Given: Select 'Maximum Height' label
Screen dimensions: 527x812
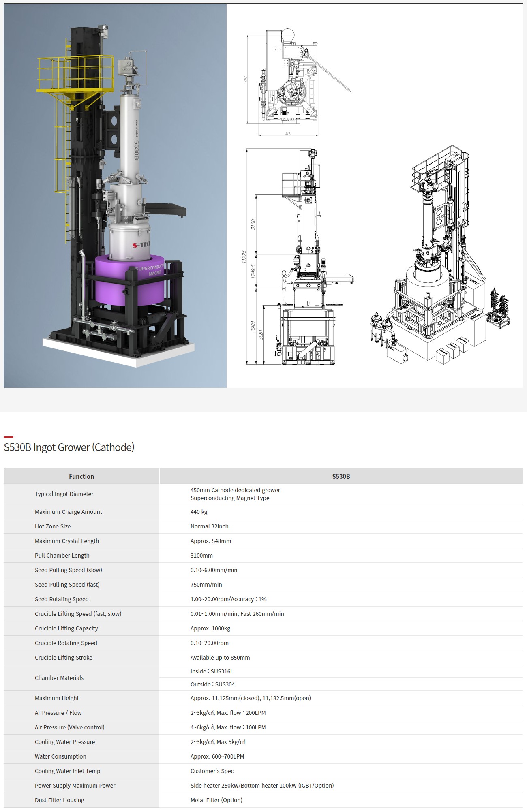Looking at the screenshot, I should pos(57,698).
